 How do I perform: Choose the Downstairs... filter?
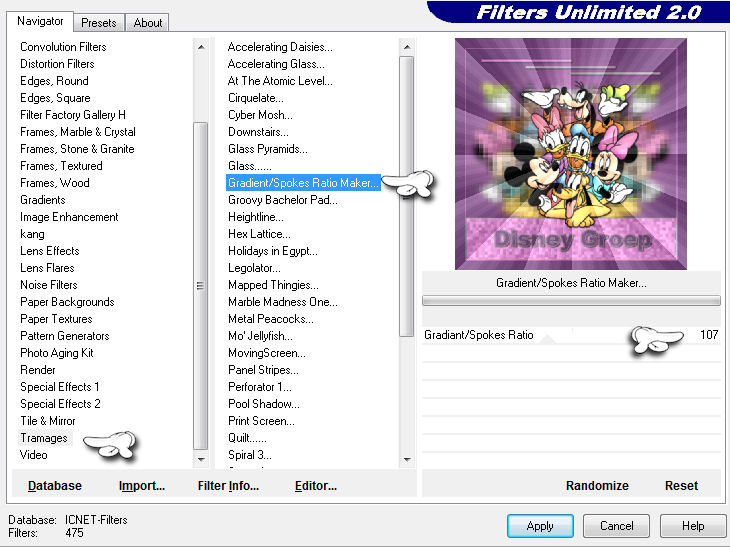[x=258, y=132]
